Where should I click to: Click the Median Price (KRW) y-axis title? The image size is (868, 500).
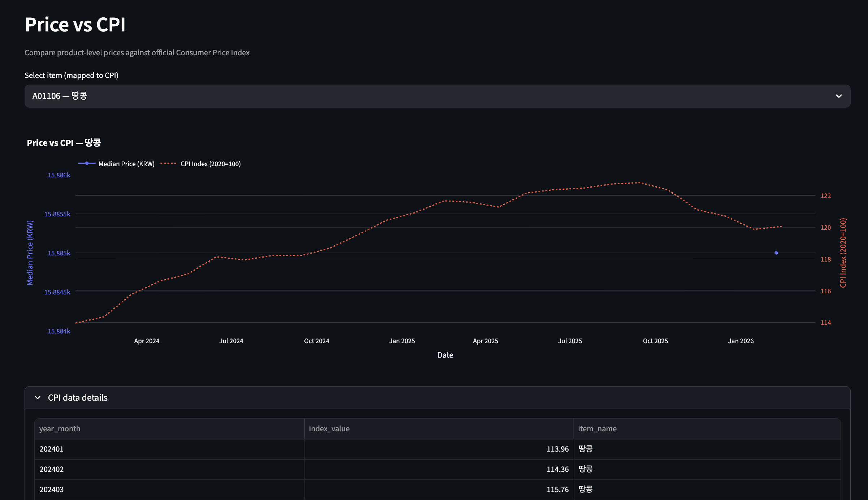pos(30,253)
